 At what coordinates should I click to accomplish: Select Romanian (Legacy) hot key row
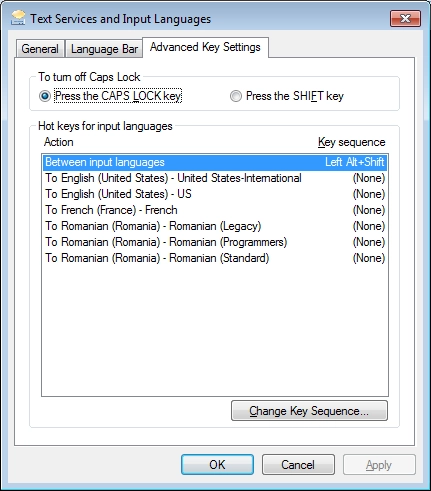215,226
